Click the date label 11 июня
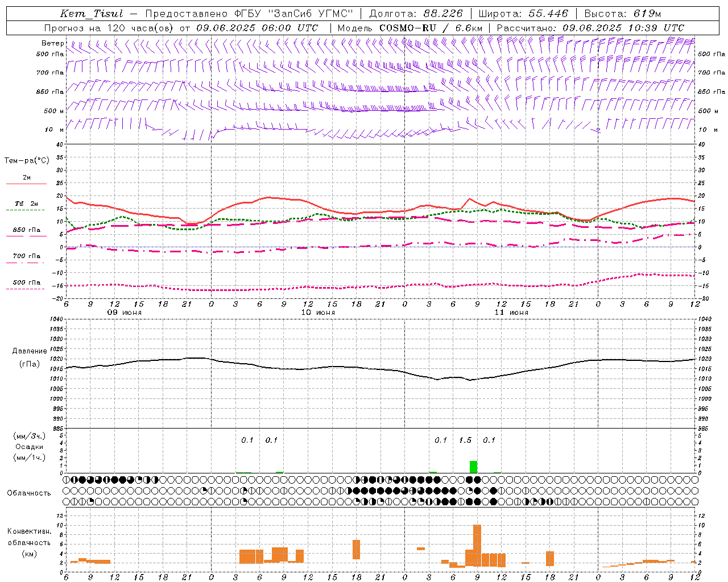The width and height of the screenshot is (728, 582). coord(511,313)
